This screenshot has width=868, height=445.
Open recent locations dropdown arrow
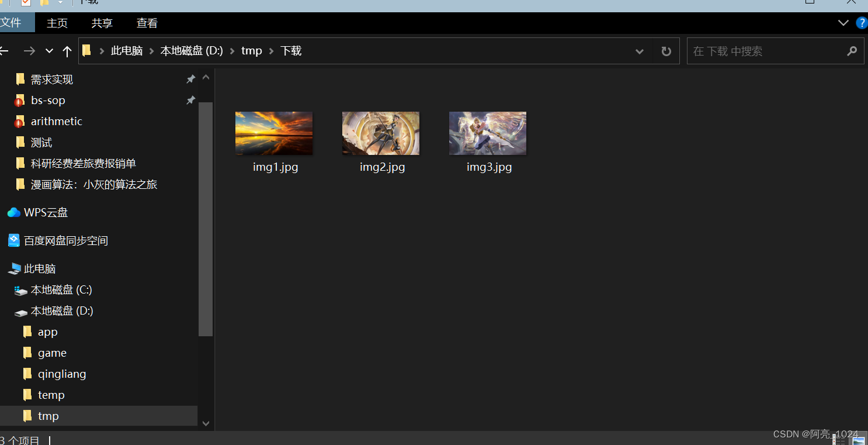[50, 51]
